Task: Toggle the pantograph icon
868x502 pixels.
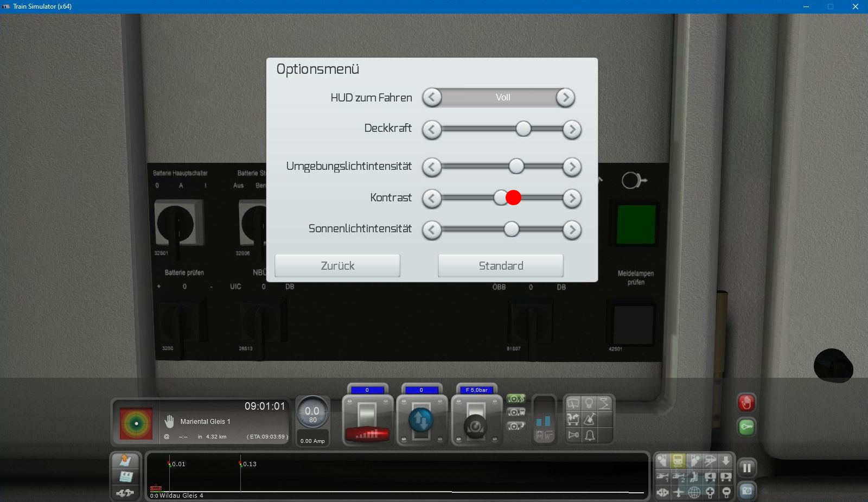Action: [604, 403]
